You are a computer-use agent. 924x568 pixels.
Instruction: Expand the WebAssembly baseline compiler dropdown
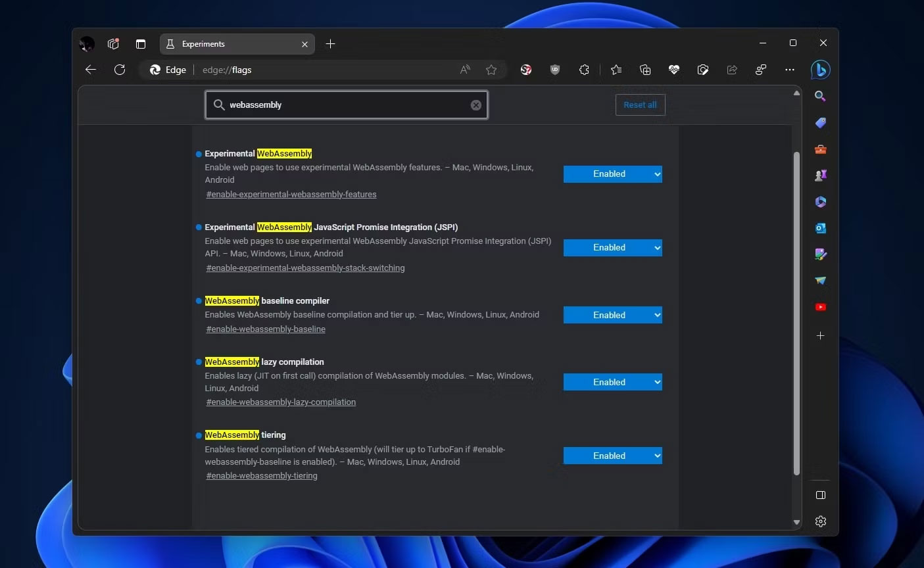point(612,315)
